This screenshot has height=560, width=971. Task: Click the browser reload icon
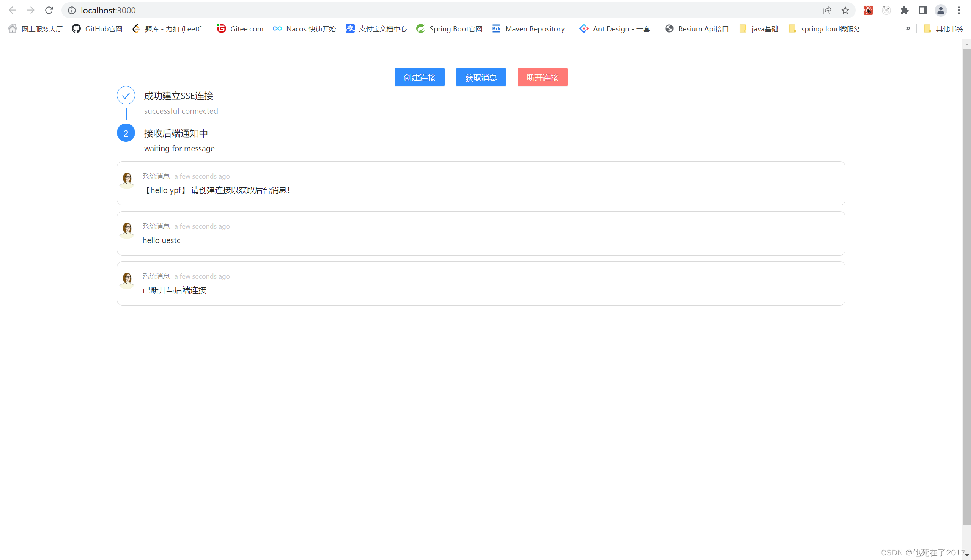pos(49,10)
